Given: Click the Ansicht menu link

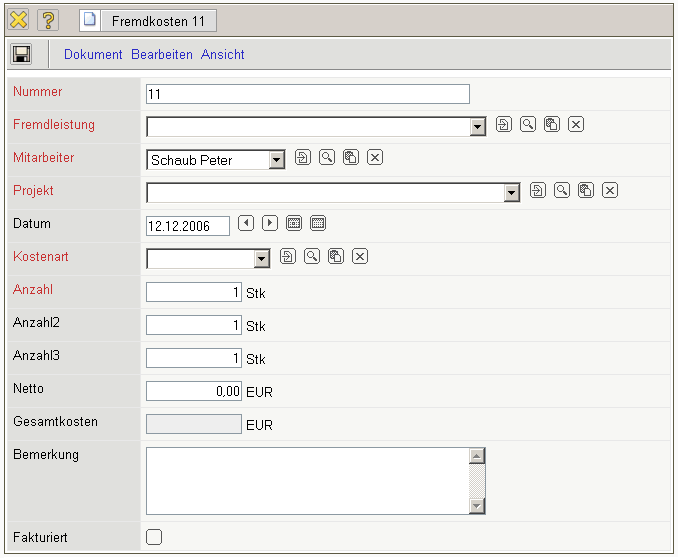Looking at the screenshot, I should tap(222, 55).
